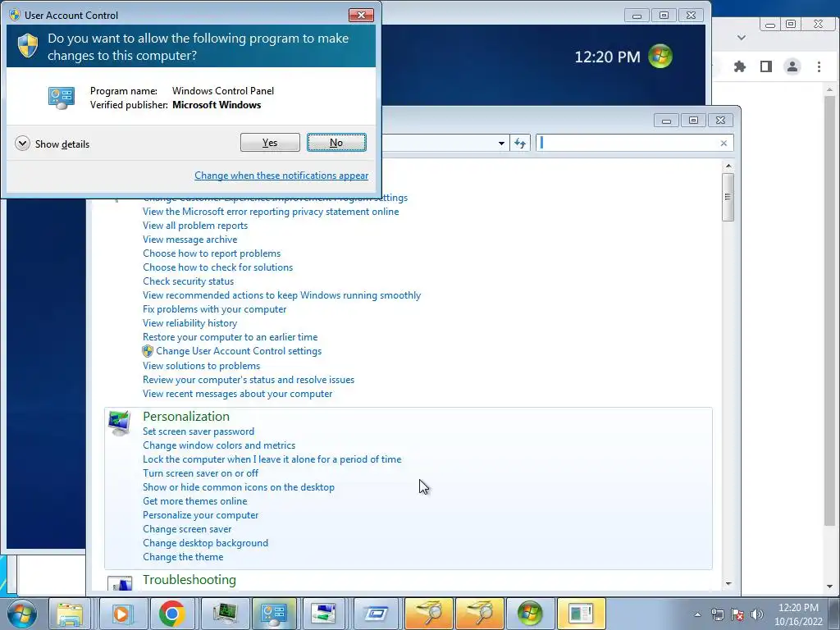Open the green Windows orb taskbar app
Viewport: 840px width, 630px height.
click(x=530, y=614)
